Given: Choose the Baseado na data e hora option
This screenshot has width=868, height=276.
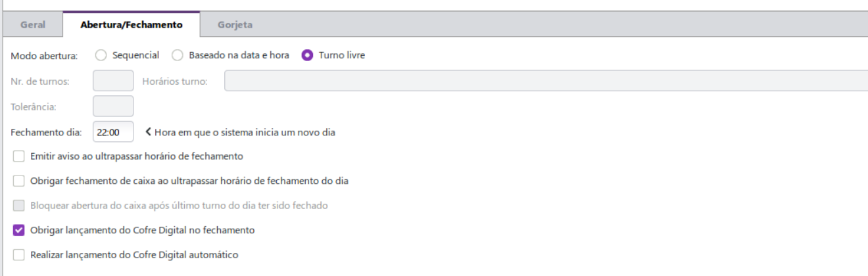Looking at the screenshot, I should tap(178, 55).
